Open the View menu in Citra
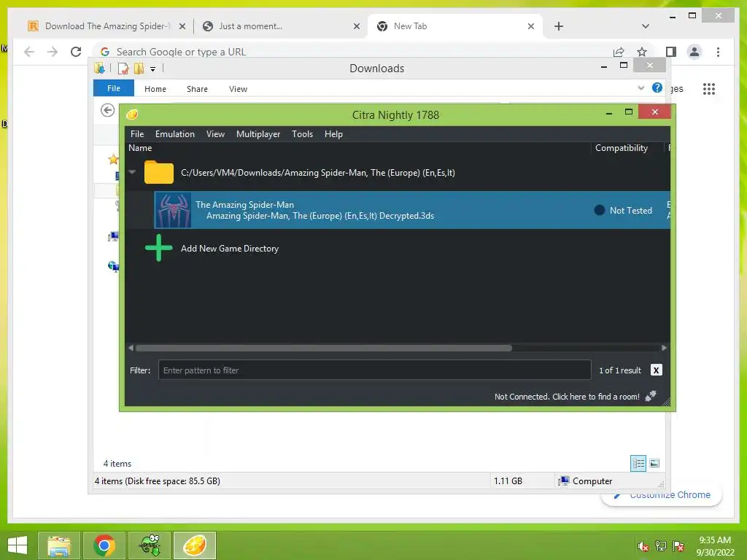The height and width of the screenshot is (560, 747). [215, 134]
